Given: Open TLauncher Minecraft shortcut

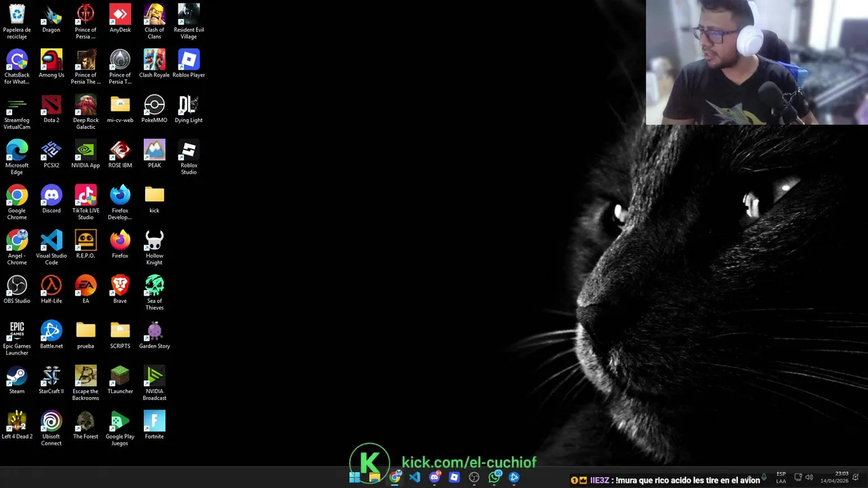Looking at the screenshot, I should coord(120,380).
